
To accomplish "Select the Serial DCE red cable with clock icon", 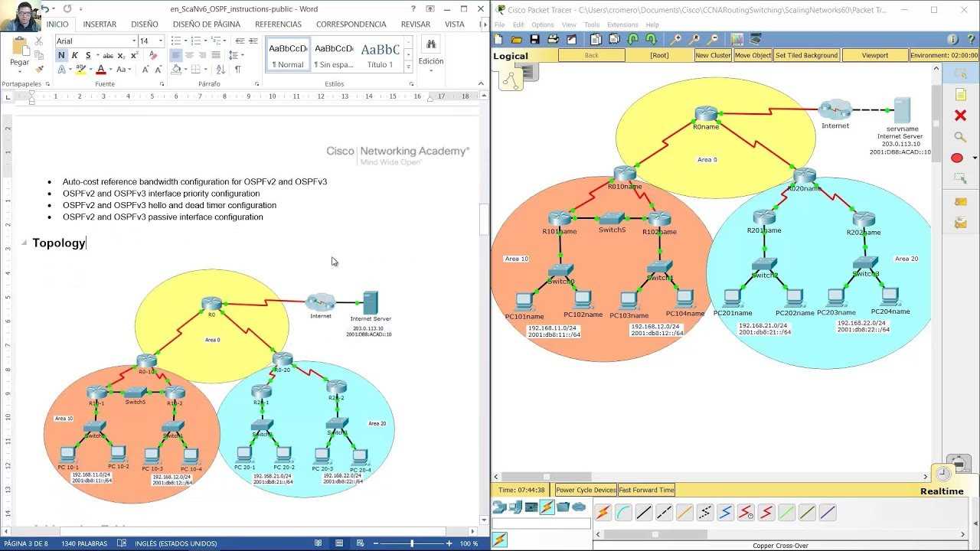I will coord(746,513).
